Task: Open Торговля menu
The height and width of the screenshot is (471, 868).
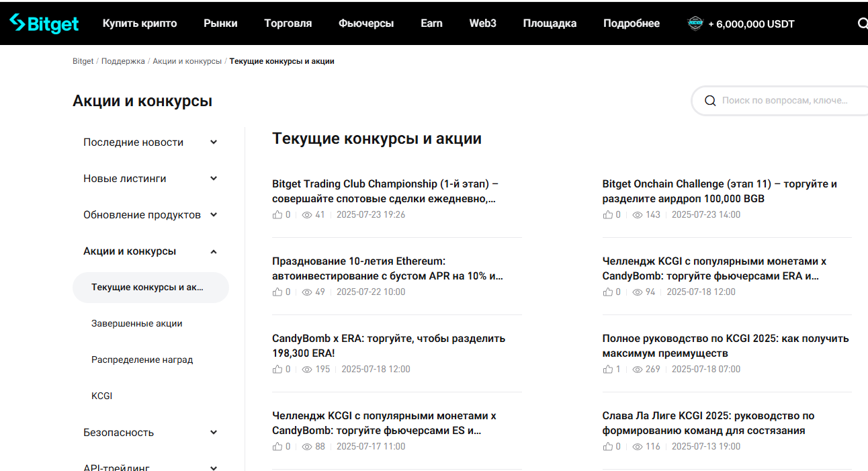Action: click(288, 24)
